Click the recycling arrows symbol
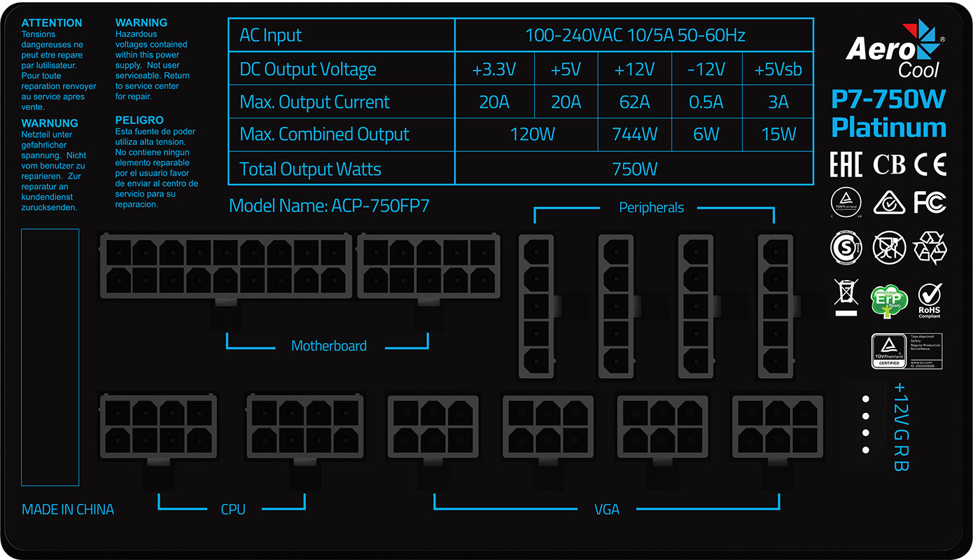Viewport: 973px width, 560px height. point(930,247)
